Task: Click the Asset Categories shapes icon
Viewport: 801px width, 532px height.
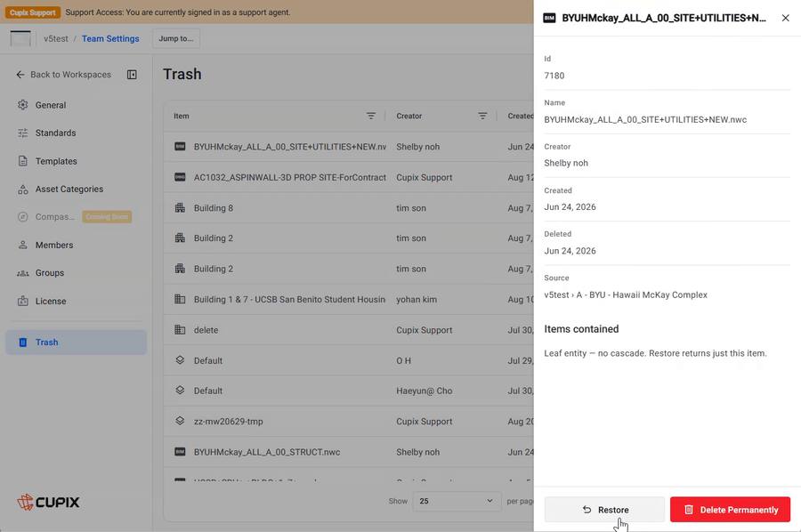Action: 22,189
